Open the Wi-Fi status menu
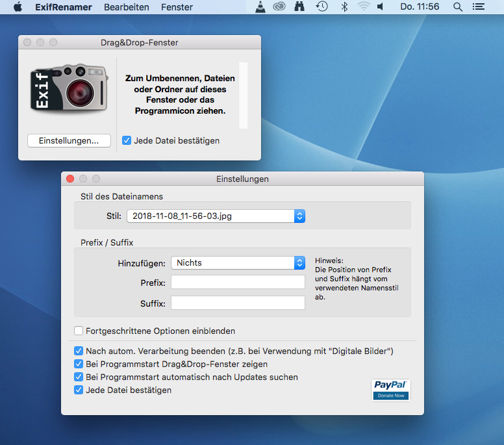The width and height of the screenshot is (504, 445). point(363,7)
